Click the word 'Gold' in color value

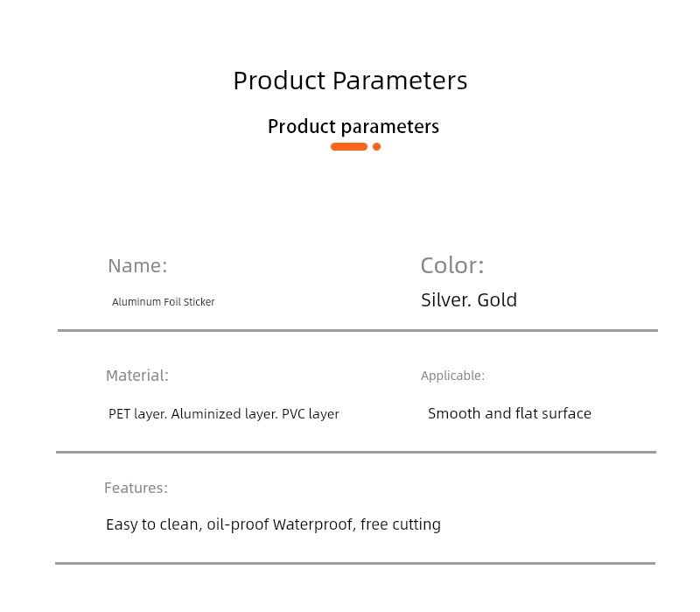497,299
